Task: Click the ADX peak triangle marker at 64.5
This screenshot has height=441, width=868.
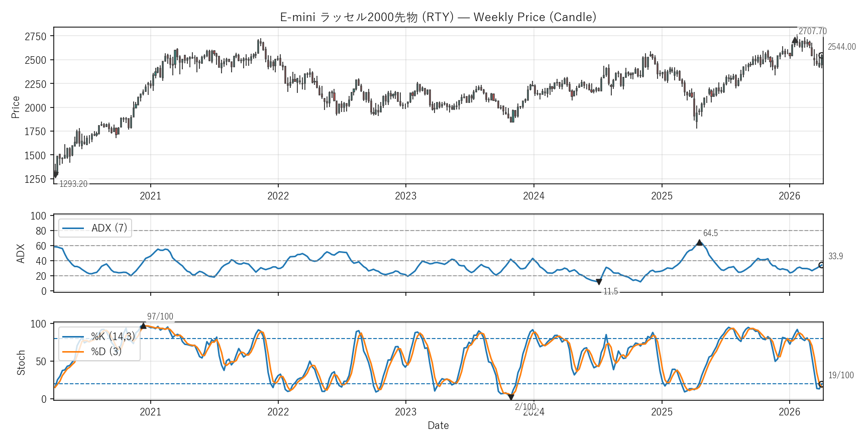Action: click(699, 243)
